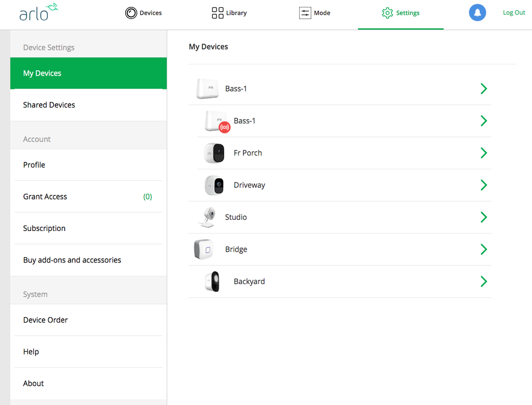Click the Bridge device name
This screenshot has width=532, height=405.
tap(236, 250)
